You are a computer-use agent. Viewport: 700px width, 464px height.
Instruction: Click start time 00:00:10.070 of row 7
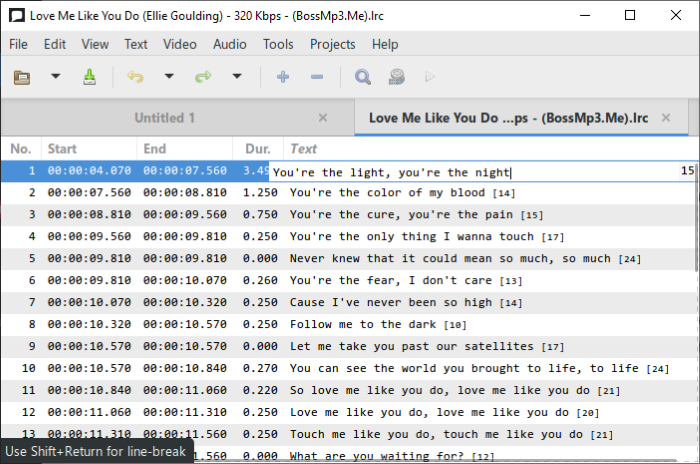click(89, 302)
